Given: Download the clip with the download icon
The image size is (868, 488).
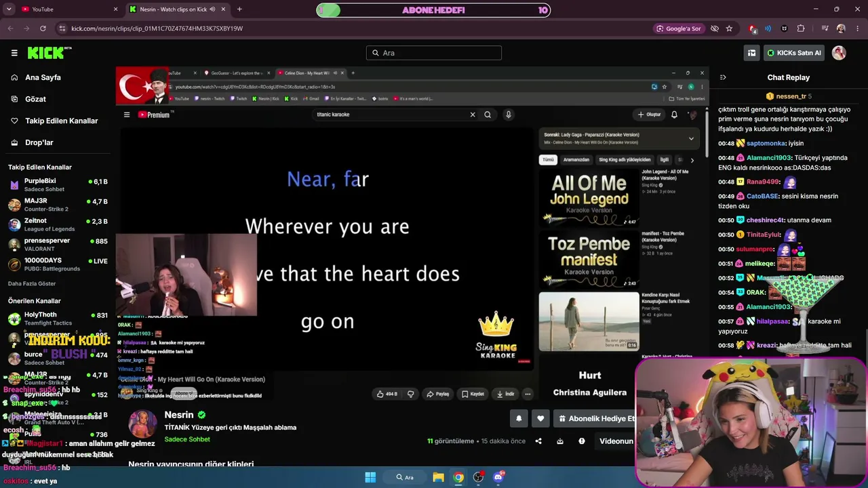Looking at the screenshot, I should [560, 441].
